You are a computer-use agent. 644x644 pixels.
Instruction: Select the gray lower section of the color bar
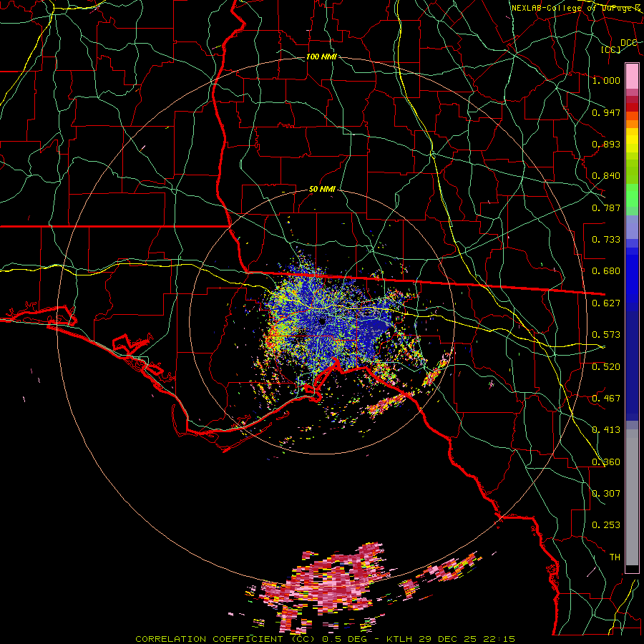[632, 497]
